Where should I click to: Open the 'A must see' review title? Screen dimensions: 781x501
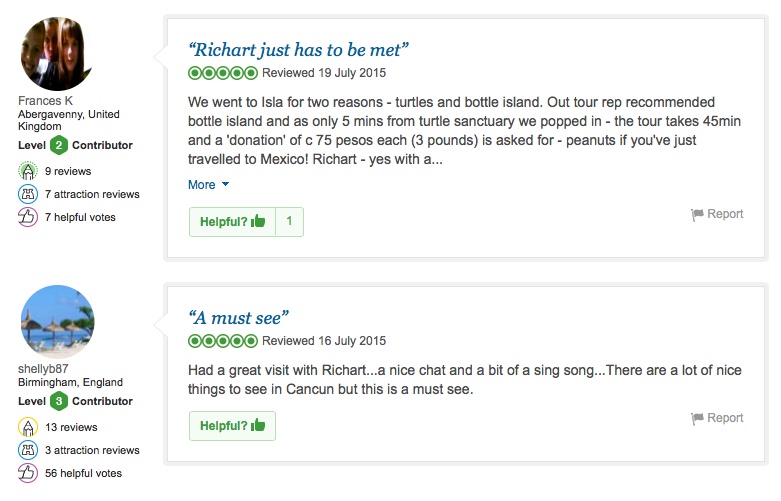pos(238,318)
